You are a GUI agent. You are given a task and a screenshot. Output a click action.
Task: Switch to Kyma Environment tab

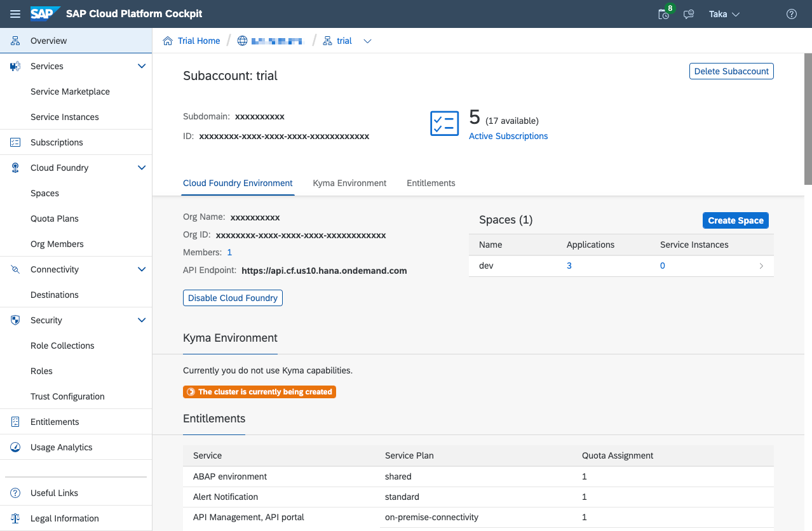349,183
